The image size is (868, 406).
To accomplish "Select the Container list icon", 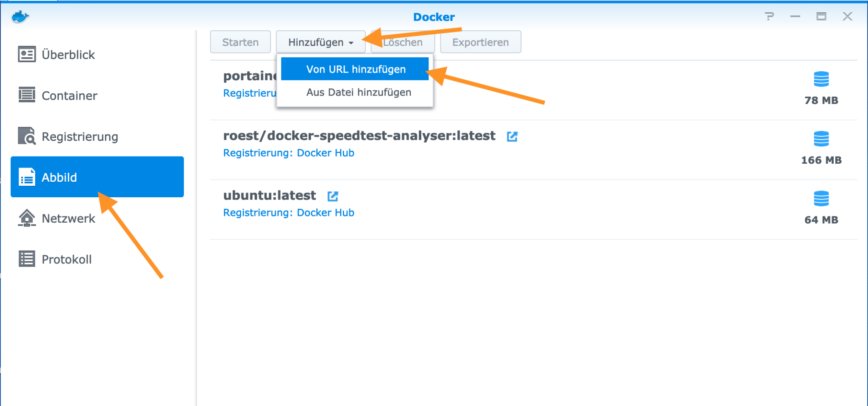I will tap(27, 95).
